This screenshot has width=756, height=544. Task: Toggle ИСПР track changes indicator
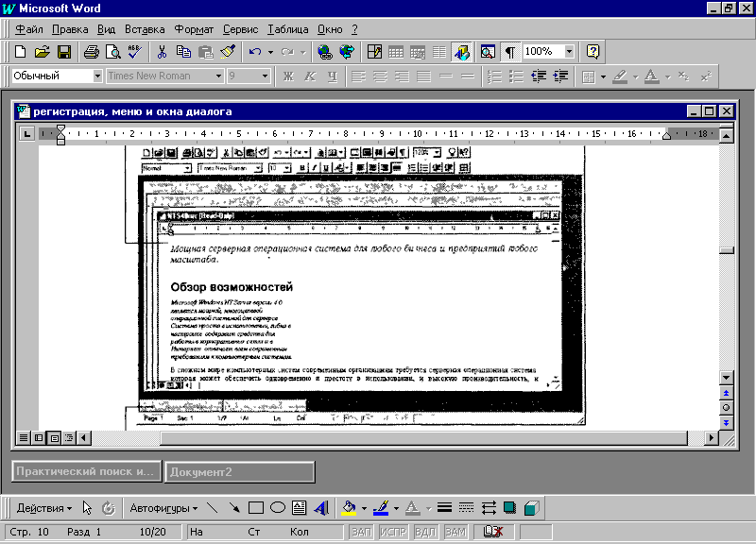coord(392,532)
